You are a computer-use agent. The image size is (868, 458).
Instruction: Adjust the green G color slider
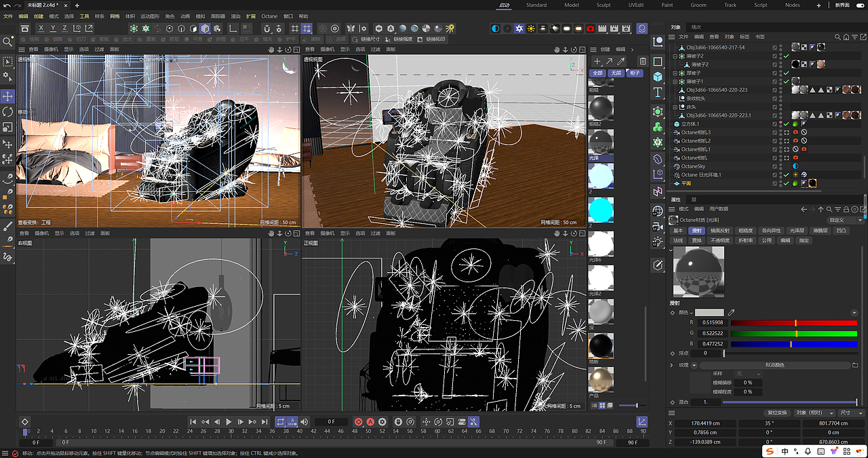(x=794, y=333)
